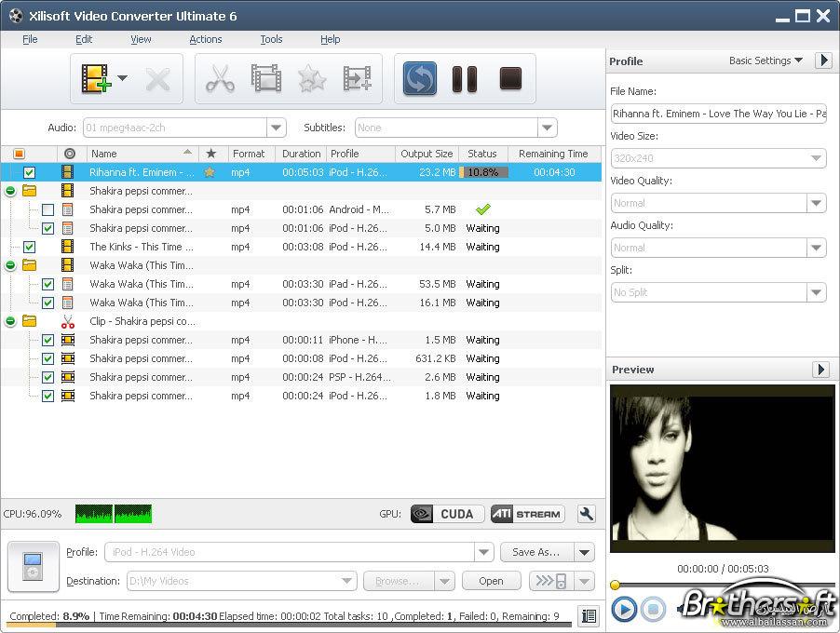Collapse the Clip - Shakira pepsi group
This screenshot has width=840, height=633.
(x=10, y=321)
